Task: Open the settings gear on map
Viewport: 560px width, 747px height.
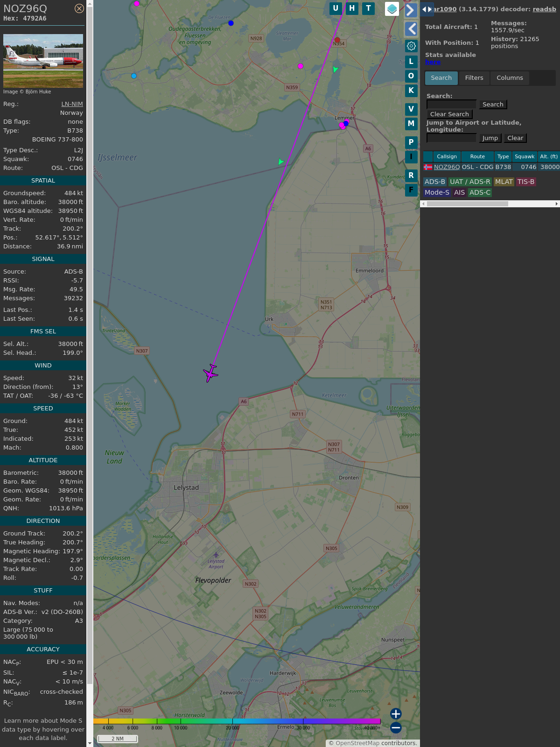Action: [x=411, y=46]
